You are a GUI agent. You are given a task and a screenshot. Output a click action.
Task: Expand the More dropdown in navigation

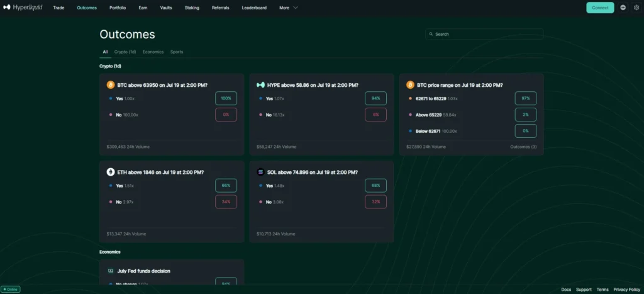click(288, 8)
